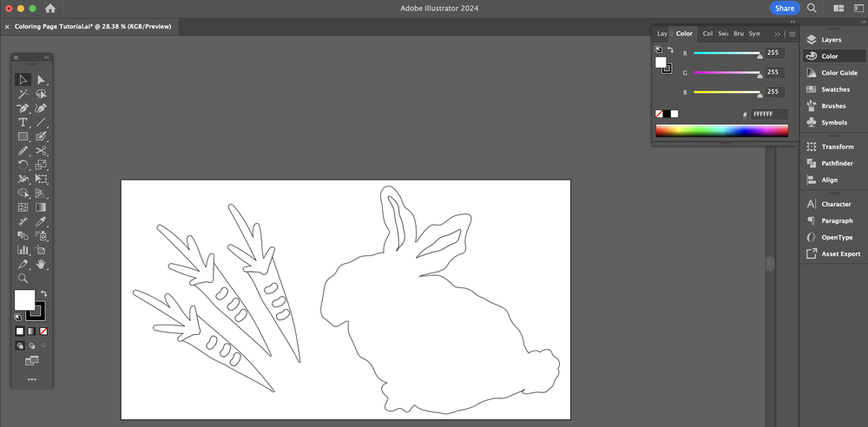Activate the Type tool
868x427 pixels.
tap(23, 122)
